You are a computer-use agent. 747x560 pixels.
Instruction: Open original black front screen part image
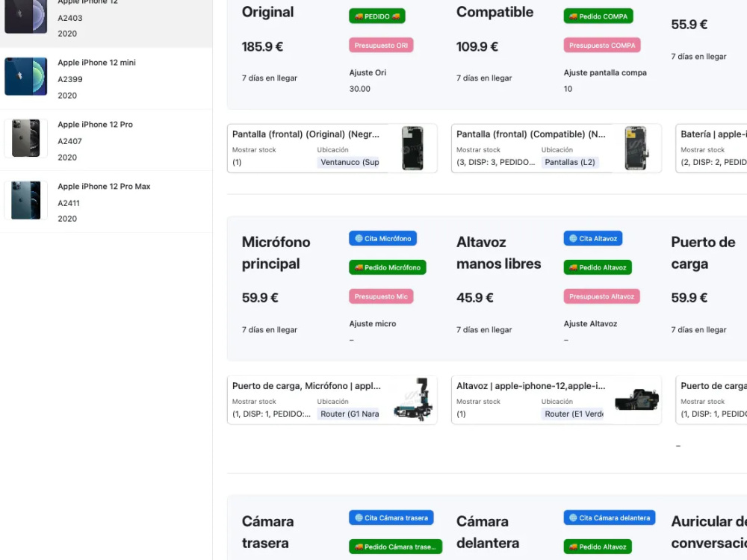[412, 148]
